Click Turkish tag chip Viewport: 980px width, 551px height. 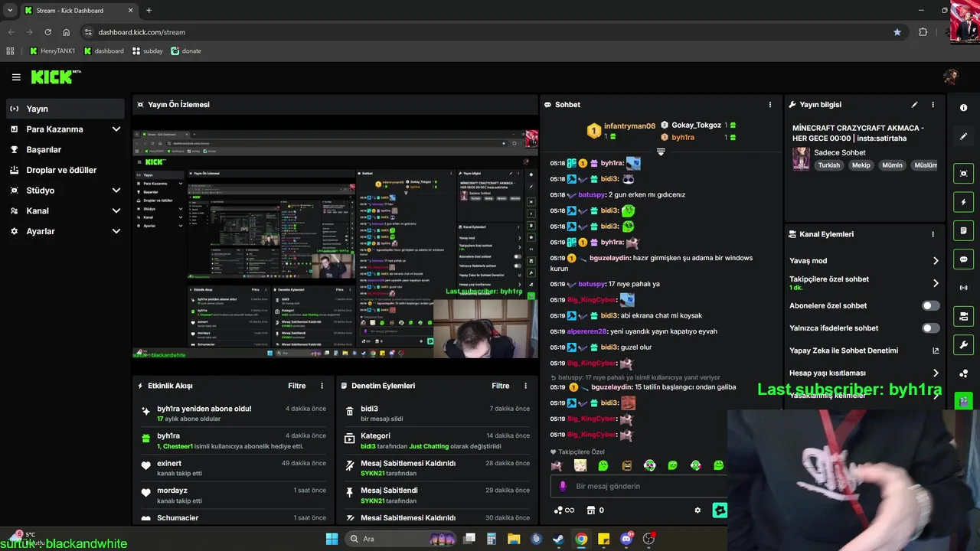click(x=828, y=165)
